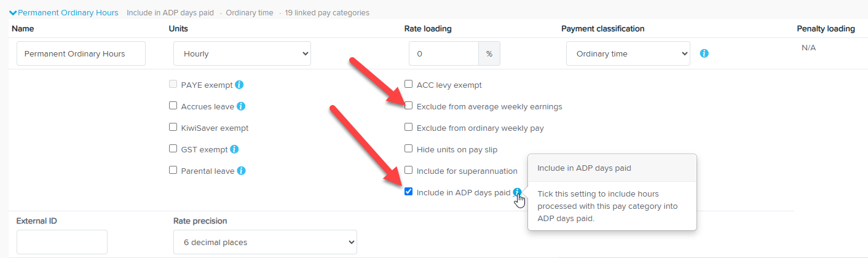Click the Rate loading percentage field
This screenshot has height=258, width=868.
point(444,53)
